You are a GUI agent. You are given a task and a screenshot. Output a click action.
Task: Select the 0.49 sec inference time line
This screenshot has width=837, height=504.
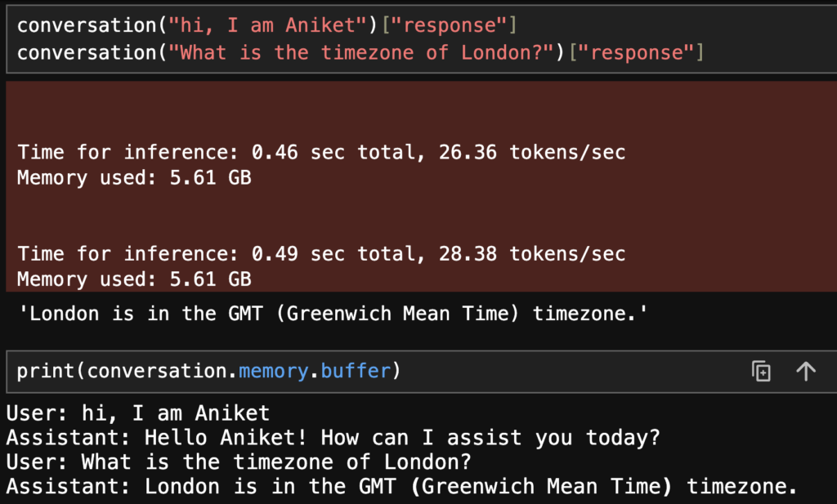pos(321,254)
